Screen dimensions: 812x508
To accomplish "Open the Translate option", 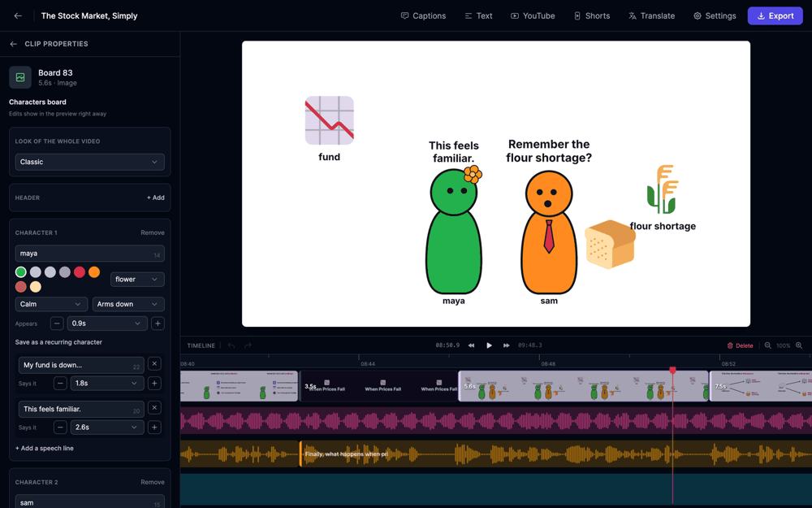I will click(x=651, y=15).
